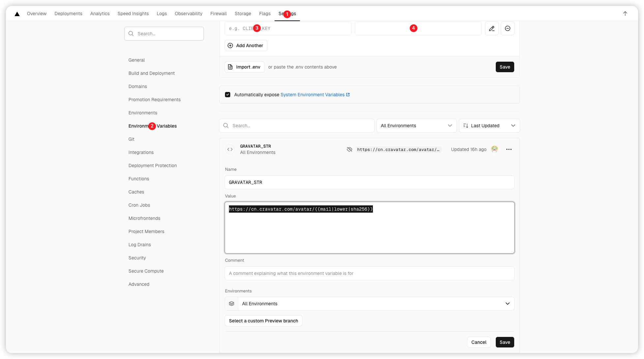This screenshot has height=359, width=644.
Task: Click the user avatar next to Updated 16h ago
Action: (494, 149)
